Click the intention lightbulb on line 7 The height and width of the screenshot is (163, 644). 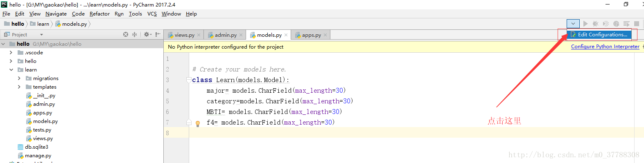click(198, 123)
